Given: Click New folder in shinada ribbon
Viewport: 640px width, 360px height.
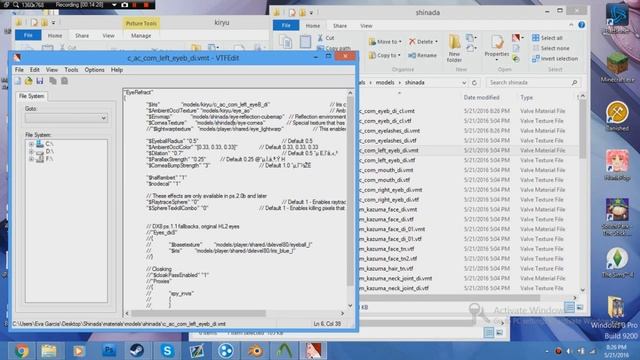Looking at the screenshot, I should (x=454, y=49).
